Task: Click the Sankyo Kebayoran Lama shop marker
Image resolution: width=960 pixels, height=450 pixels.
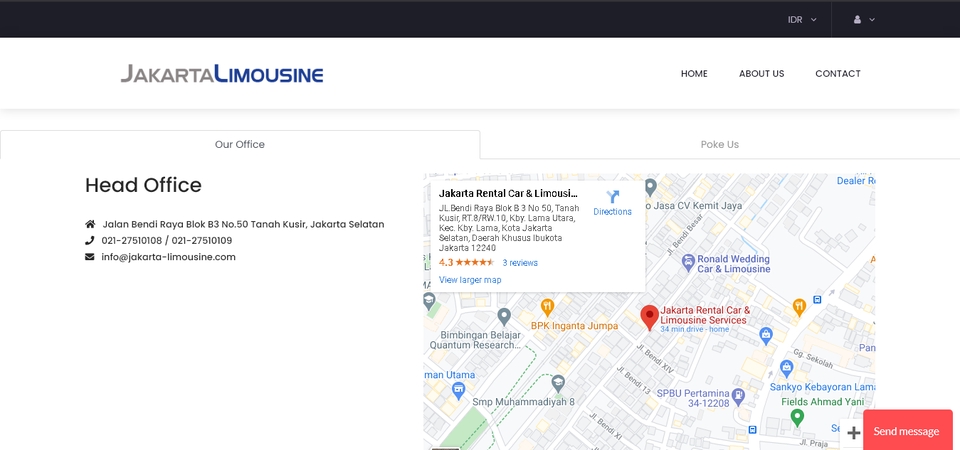Action: tap(787, 369)
